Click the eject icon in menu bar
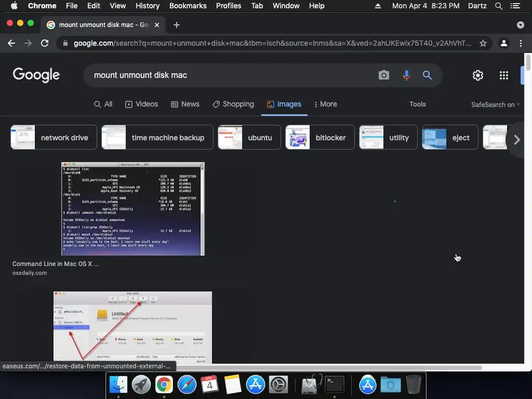Viewport: 532px width, 399px height. [378, 6]
